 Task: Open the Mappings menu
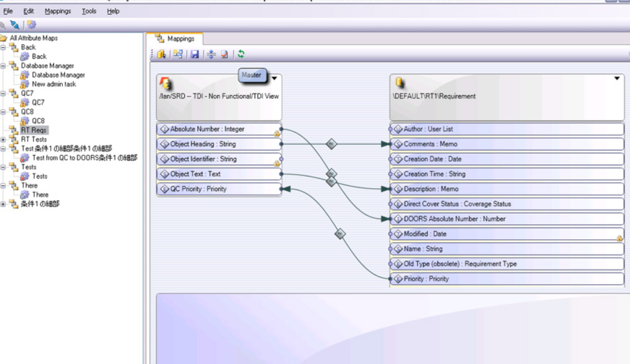coord(58,11)
